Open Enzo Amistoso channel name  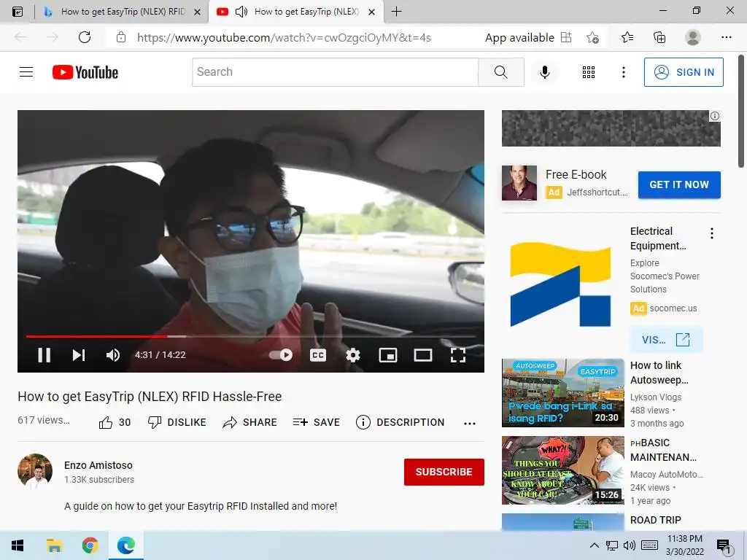[98, 465]
